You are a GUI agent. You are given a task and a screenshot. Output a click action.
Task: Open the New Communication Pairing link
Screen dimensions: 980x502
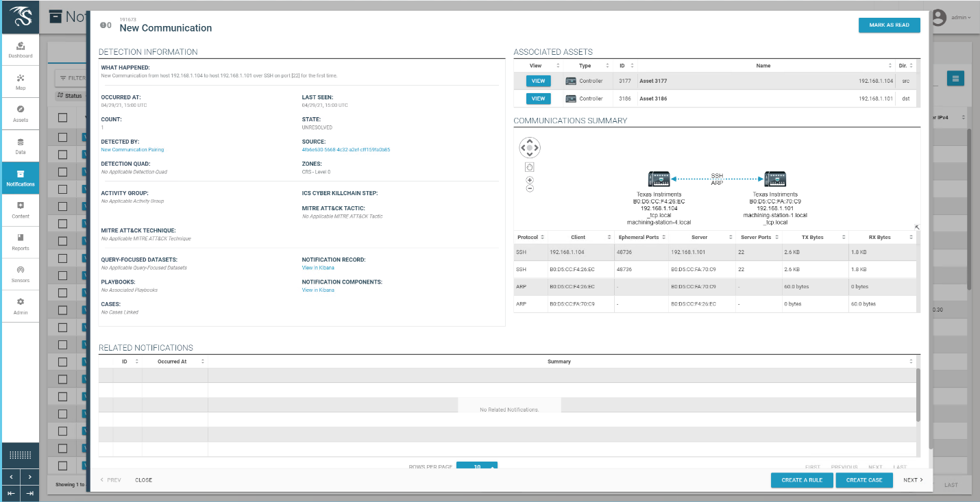tap(132, 149)
